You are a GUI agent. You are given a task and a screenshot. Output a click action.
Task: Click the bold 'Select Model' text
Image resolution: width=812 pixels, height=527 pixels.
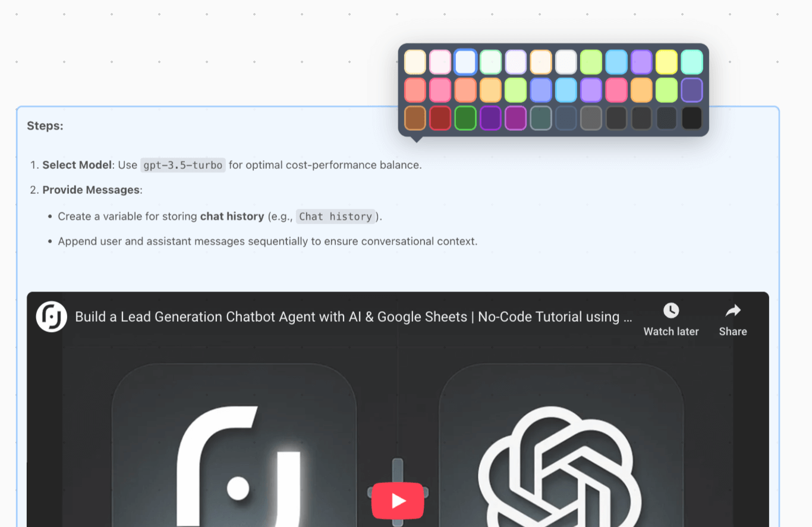77,165
